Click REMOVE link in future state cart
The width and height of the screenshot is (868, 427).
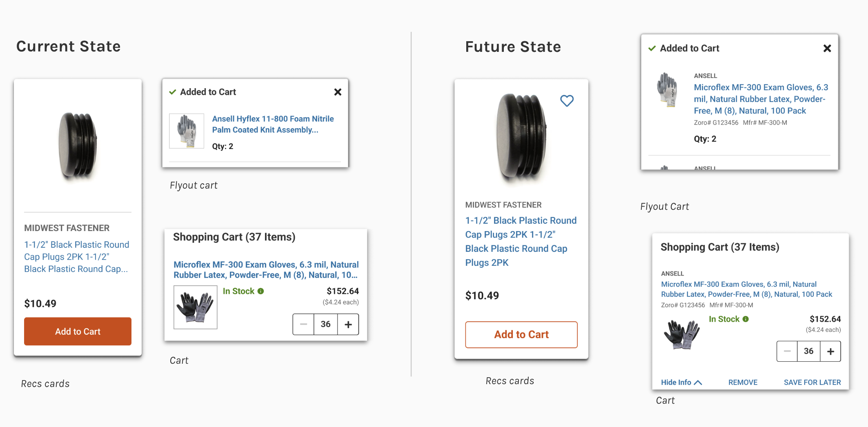(743, 383)
